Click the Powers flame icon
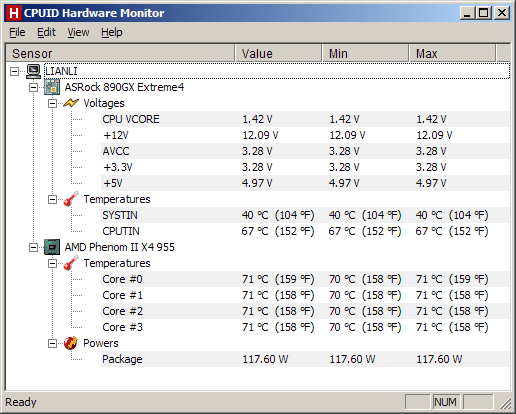The width and height of the screenshot is (516, 414). click(71, 343)
